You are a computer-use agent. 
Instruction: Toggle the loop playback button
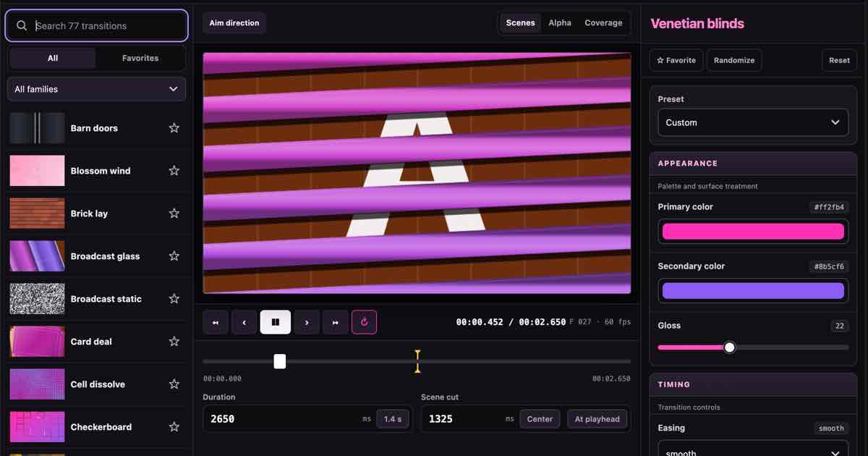pos(365,322)
